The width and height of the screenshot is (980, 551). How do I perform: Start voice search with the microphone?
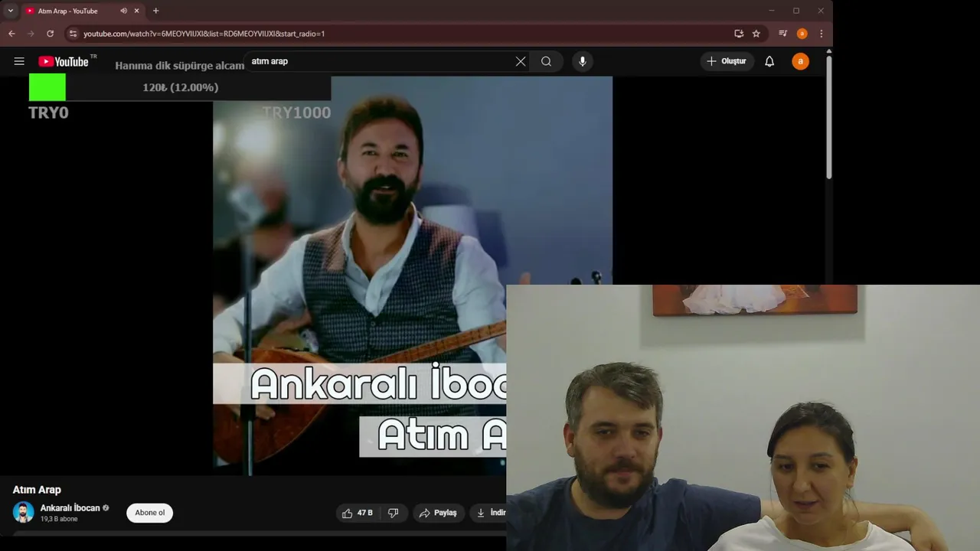click(583, 61)
